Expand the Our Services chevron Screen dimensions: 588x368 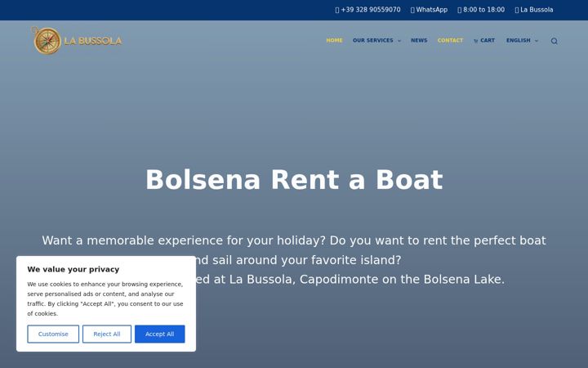point(399,41)
